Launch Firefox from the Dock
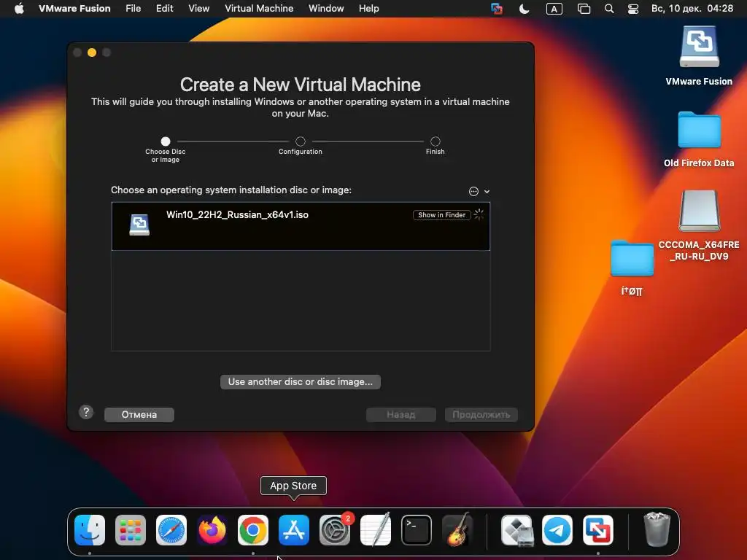 tap(212, 529)
